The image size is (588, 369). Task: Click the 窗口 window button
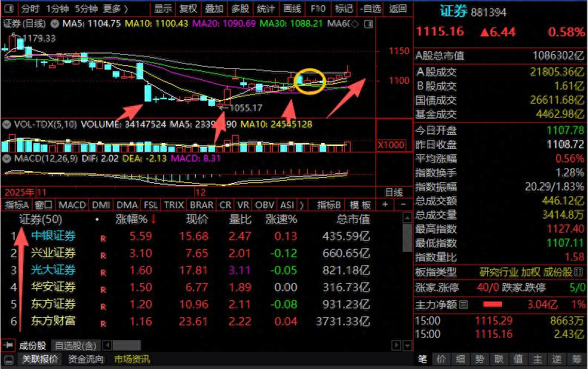point(44,205)
